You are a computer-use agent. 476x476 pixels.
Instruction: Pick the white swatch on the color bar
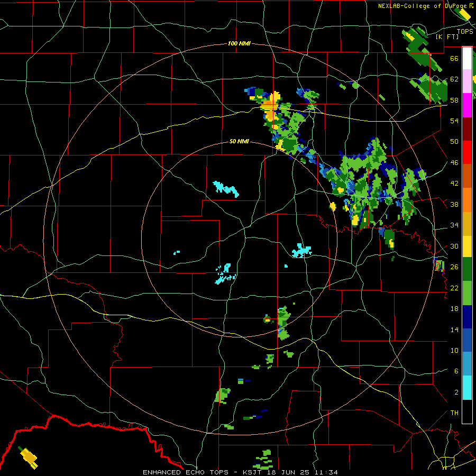click(x=467, y=58)
